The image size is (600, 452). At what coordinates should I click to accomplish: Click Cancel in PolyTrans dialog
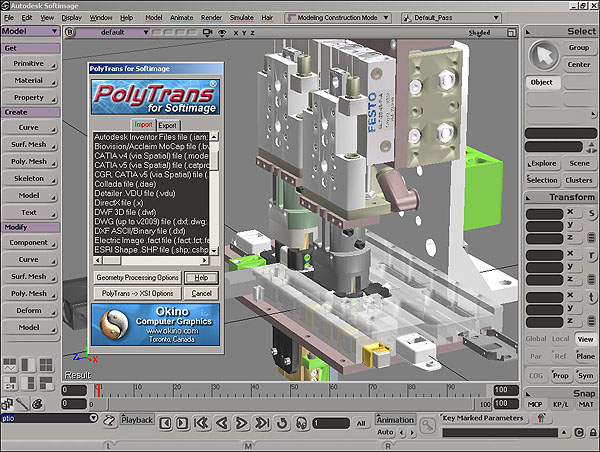[x=201, y=294]
